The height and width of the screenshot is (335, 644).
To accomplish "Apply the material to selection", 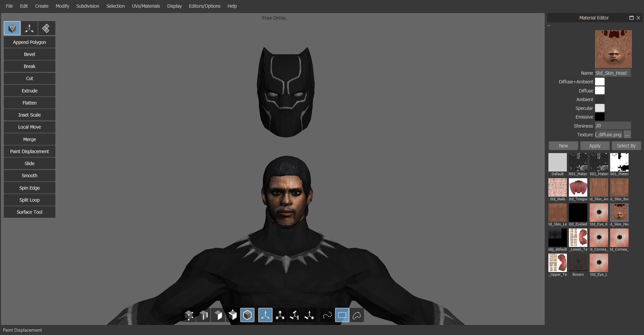I will coord(595,146).
